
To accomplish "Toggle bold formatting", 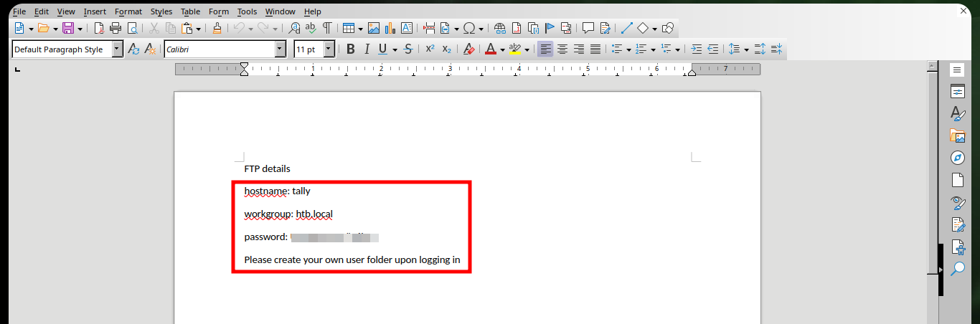I will [351, 49].
